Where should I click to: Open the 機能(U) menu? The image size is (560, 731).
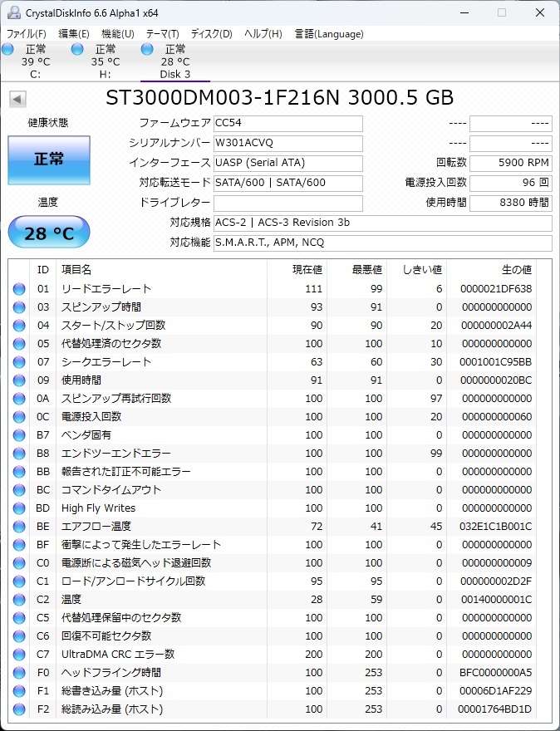pos(117,34)
